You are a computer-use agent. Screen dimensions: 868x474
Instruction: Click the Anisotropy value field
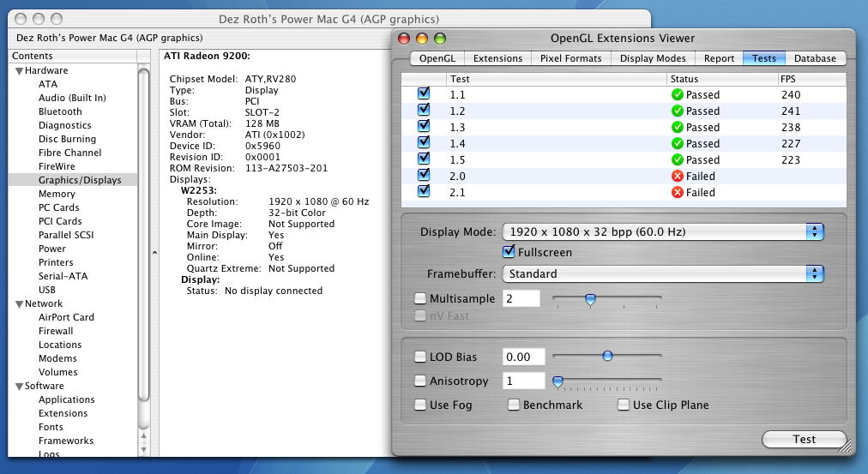tap(524, 381)
